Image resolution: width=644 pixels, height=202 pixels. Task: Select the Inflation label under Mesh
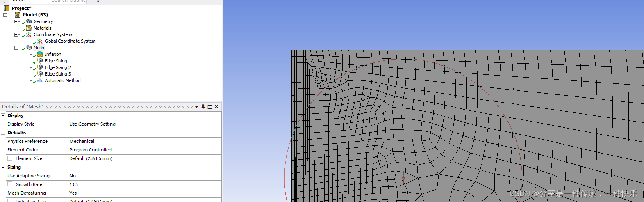53,54
